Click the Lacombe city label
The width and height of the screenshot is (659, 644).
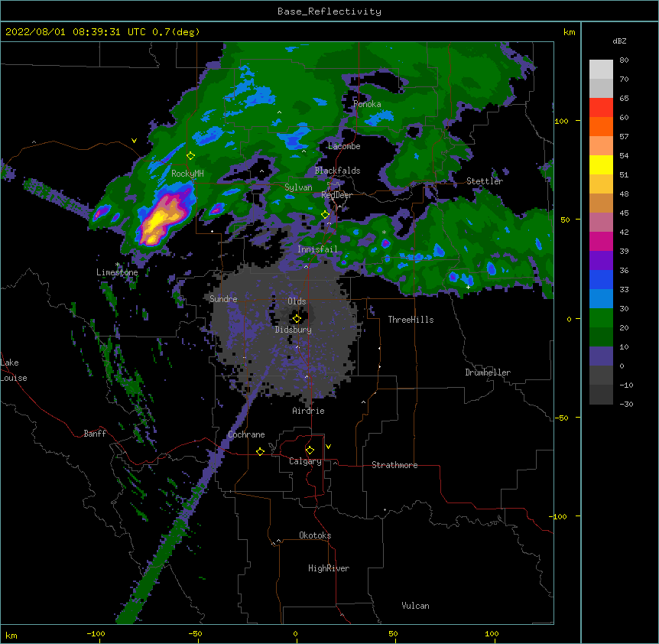[344, 146]
